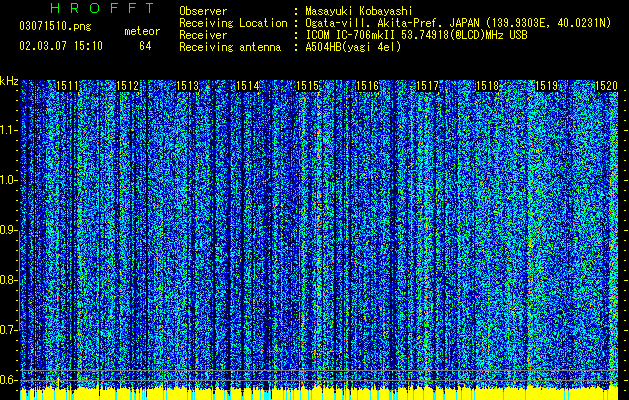Click the meteor count 64
629x400 pixels.
145,46
